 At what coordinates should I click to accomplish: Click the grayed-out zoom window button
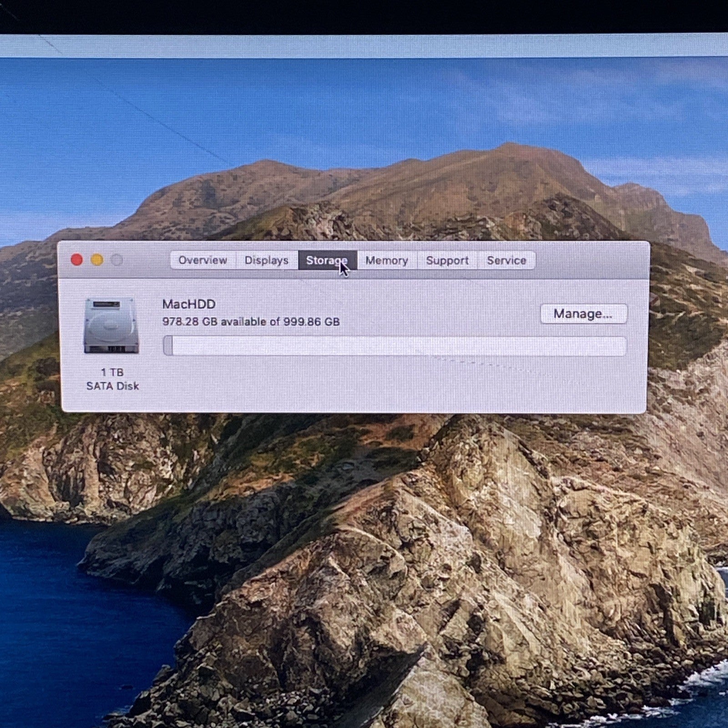[x=117, y=260]
